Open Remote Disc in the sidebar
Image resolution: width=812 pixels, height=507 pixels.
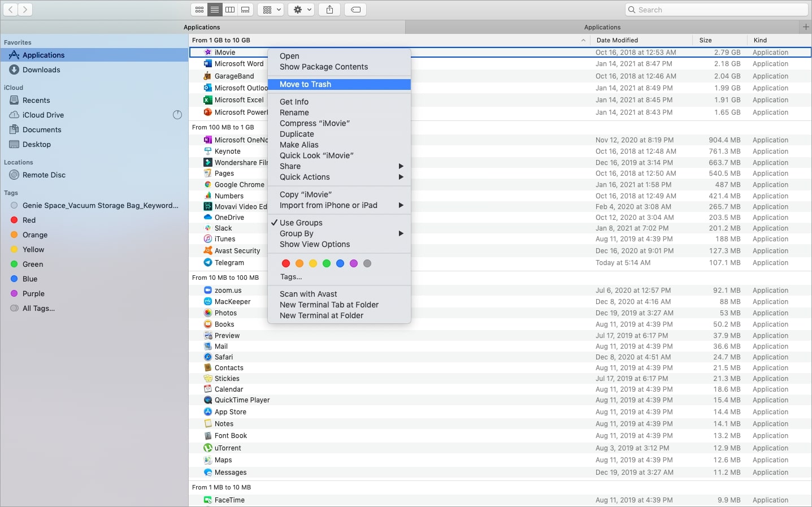[44, 175]
